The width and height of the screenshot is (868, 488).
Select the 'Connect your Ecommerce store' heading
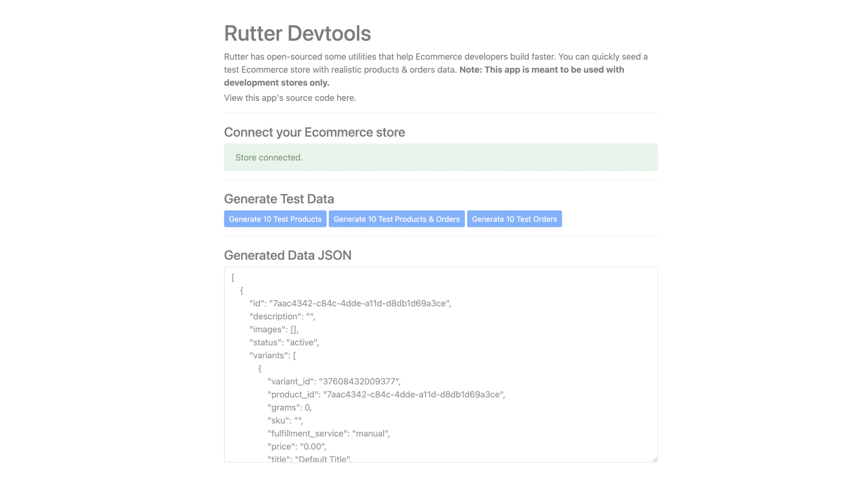tap(314, 132)
